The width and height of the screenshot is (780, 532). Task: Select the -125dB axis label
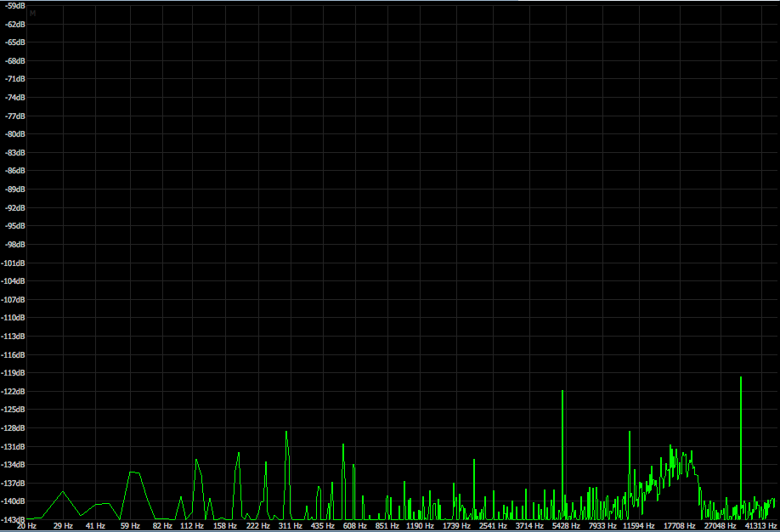[14, 409]
